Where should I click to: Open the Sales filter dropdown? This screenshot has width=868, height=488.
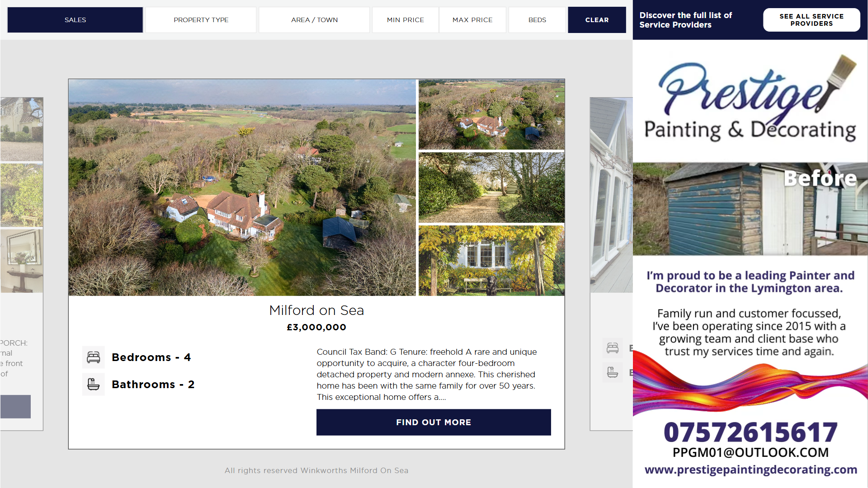coord(75,20)
